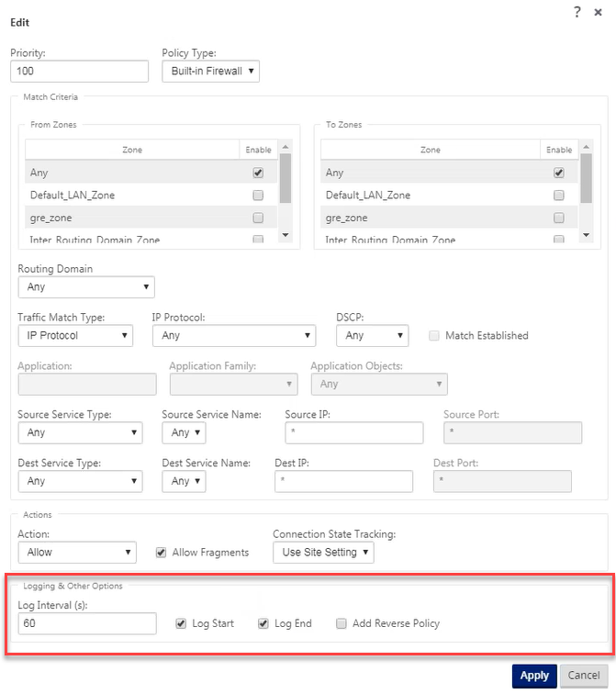The height and width of the screenshot is (694, 616).
Task: Select Default_LAN_Zone row text in From Zones
Action: pos(73,196)
